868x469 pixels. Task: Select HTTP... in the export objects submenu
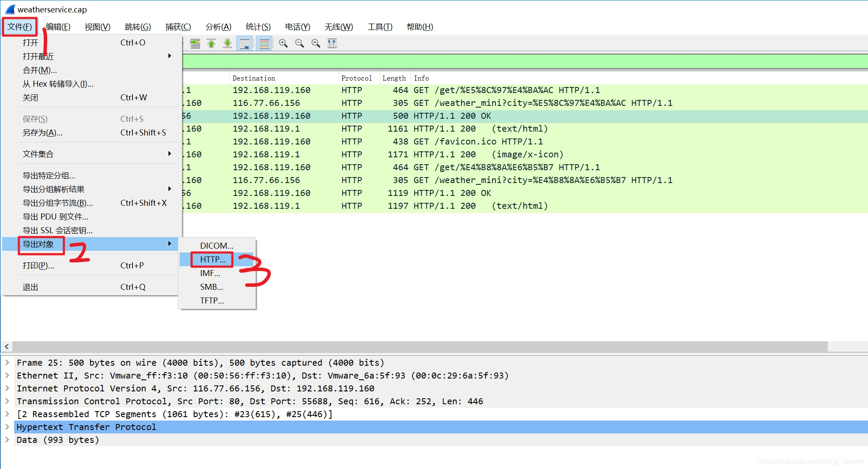[213, 259]
